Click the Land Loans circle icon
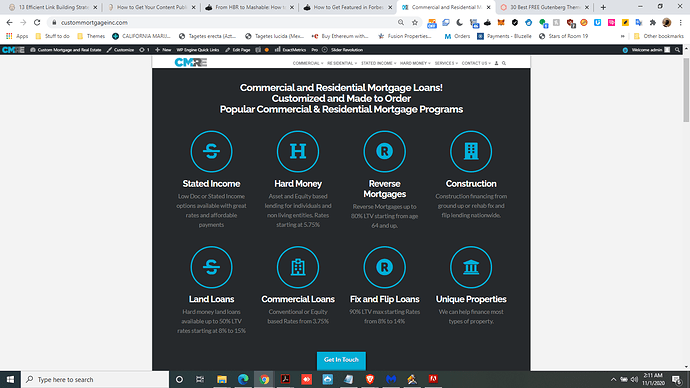 pos(211,267)
